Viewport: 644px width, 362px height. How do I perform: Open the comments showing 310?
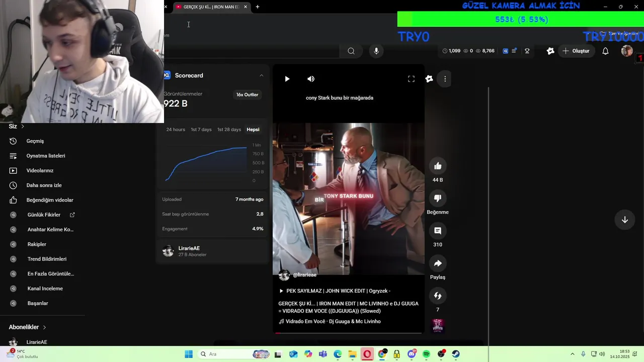point(438,231)
